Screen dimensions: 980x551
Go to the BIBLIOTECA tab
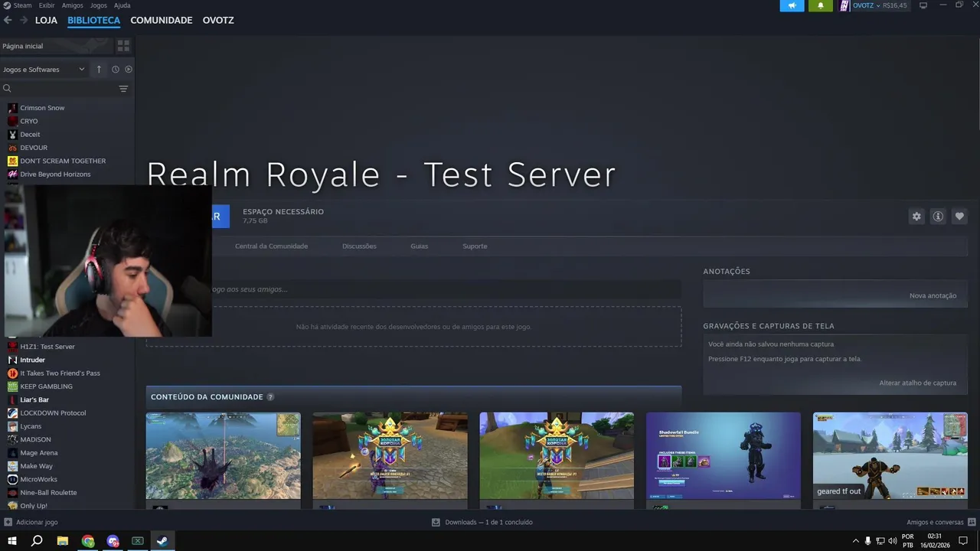pos(93,20)
